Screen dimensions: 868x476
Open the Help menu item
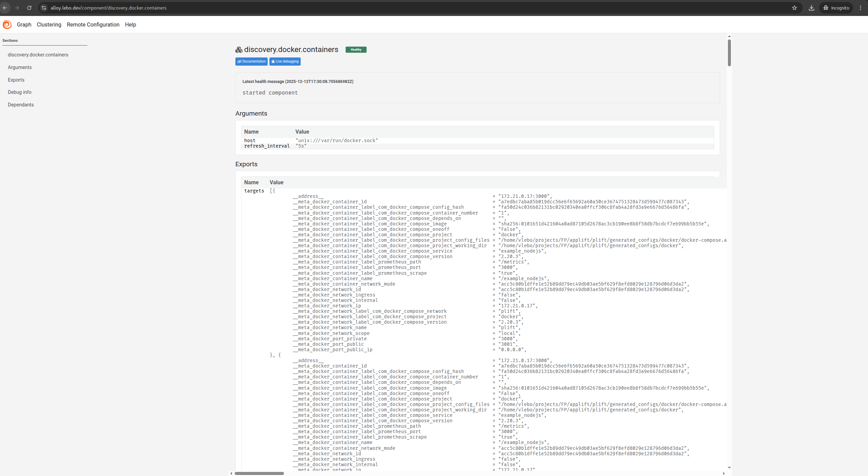[130, 24]
